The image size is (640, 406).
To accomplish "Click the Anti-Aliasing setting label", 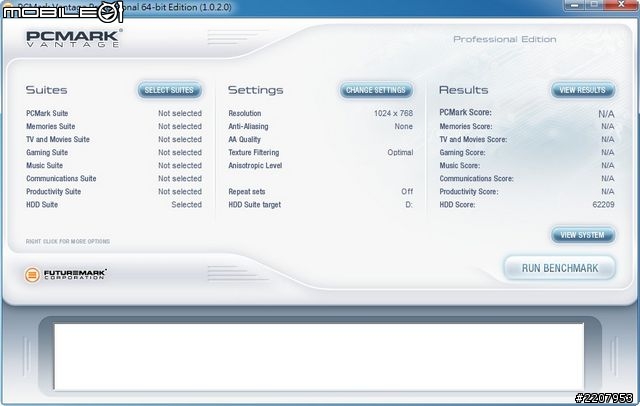I will pos(249,126).
